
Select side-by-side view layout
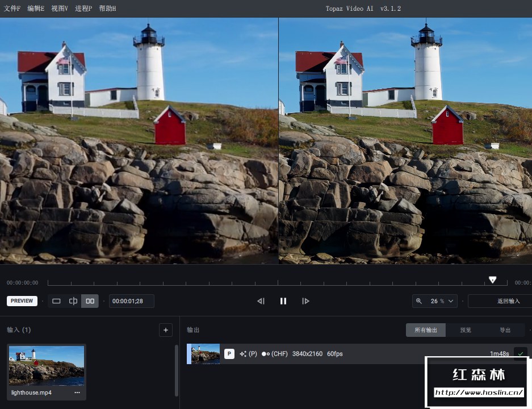tap(90, 301)
